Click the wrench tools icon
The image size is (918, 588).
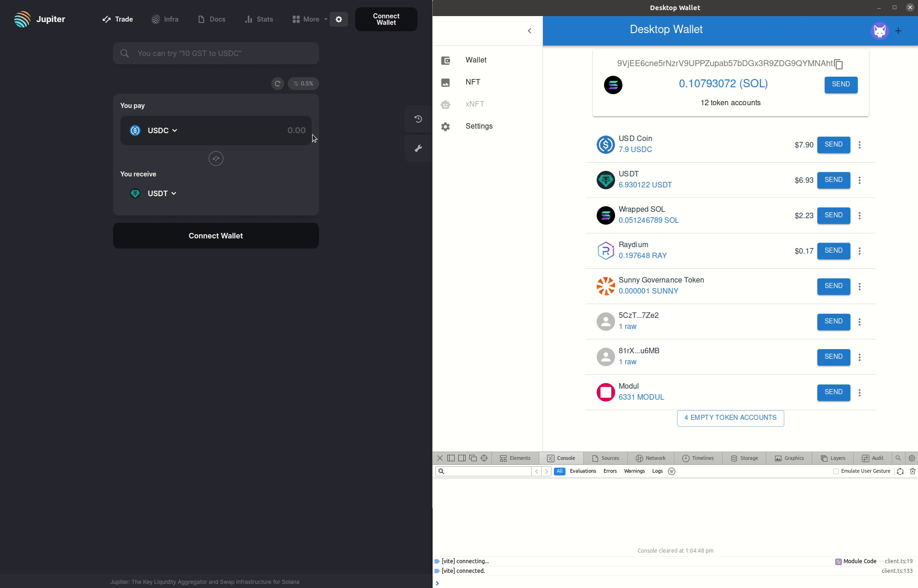click(x=418, y=148)
